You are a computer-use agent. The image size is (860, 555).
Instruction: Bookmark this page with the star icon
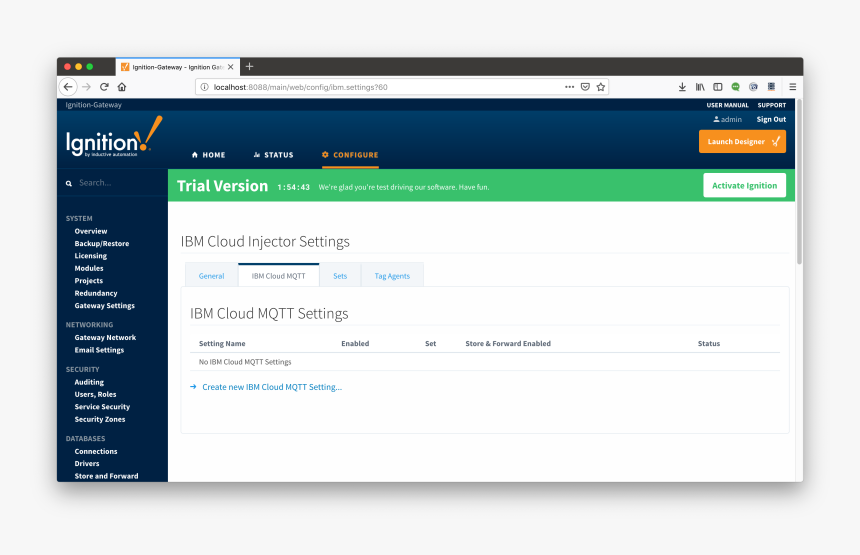[x=601, y=87]
